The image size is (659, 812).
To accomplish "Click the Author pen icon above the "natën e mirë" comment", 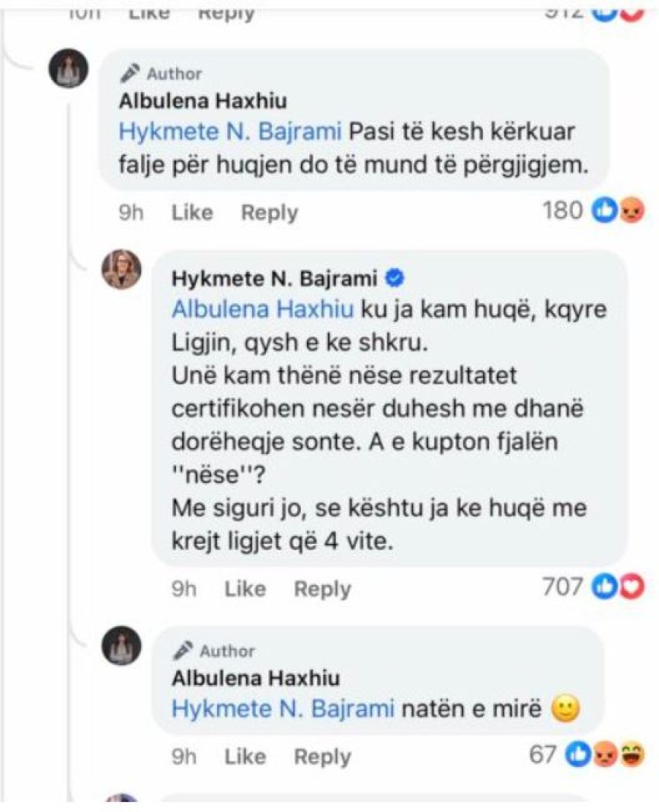I will click(184, 650).
